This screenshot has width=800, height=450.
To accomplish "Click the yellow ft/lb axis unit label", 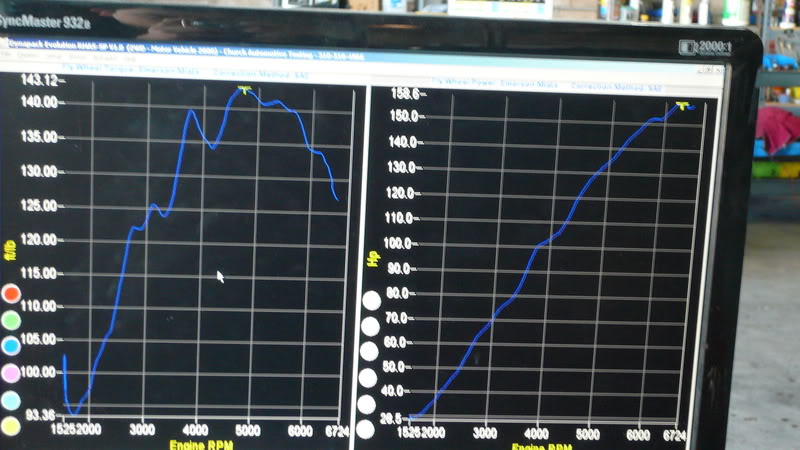I will click(x=10, y=251).
